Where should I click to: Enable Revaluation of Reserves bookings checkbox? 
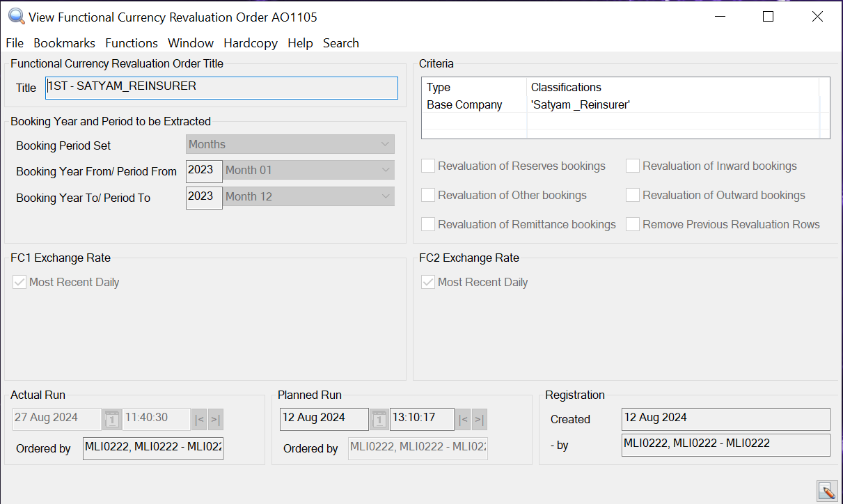click(428, 166)
